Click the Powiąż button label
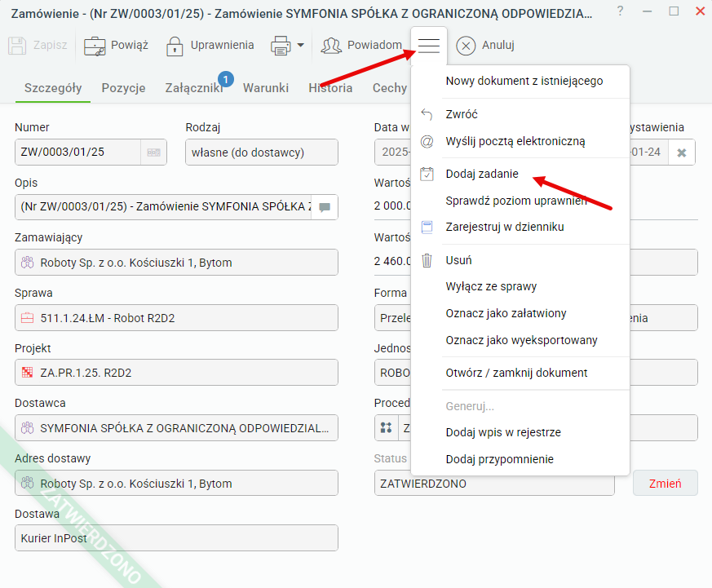 pyautogui.click(x=130, y=45)
